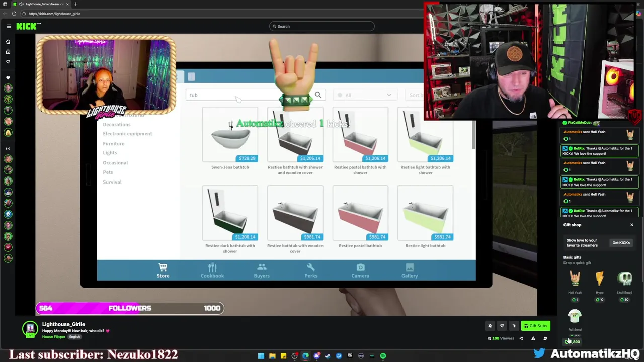Screen dimensions: 644x362
Task: Open the Pets category
Action: point(108,172)
